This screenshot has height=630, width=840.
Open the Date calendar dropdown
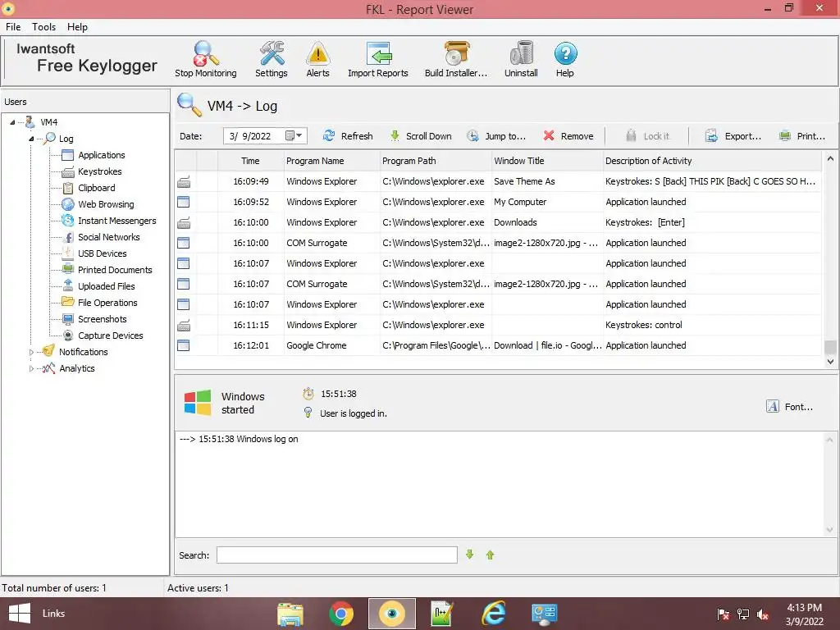click(294, 136)
